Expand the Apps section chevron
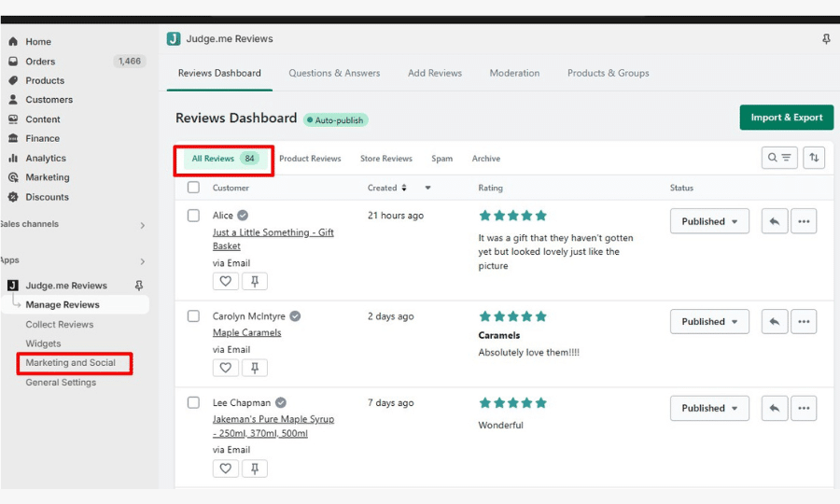 (x=142, y=261)
